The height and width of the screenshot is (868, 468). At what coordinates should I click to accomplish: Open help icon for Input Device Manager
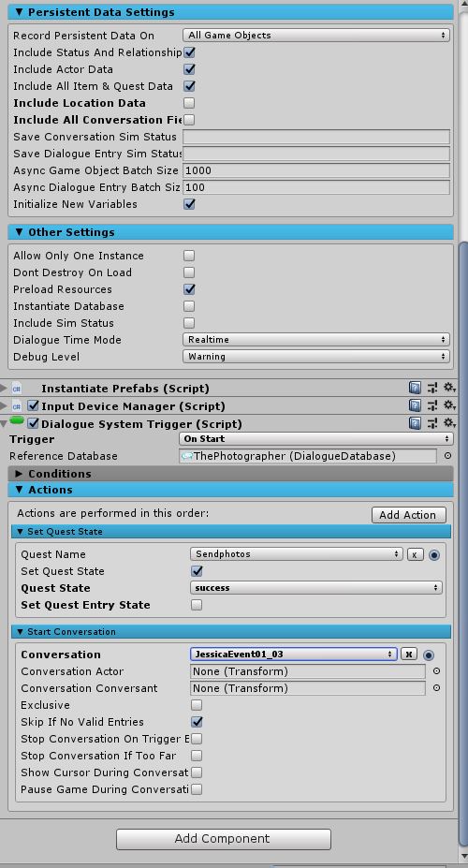pos(415,405)
